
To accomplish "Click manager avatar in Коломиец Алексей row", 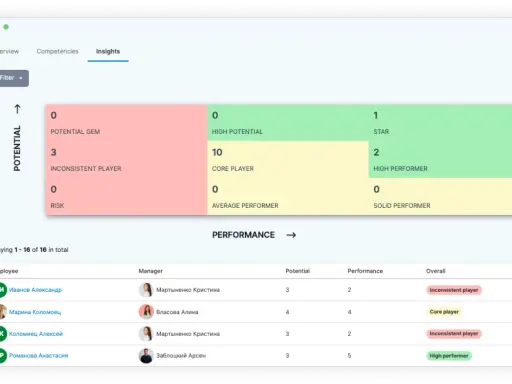I will point(146,334).
